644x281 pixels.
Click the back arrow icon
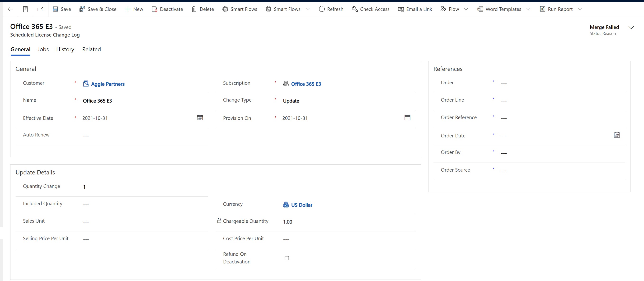coord(10,9)
